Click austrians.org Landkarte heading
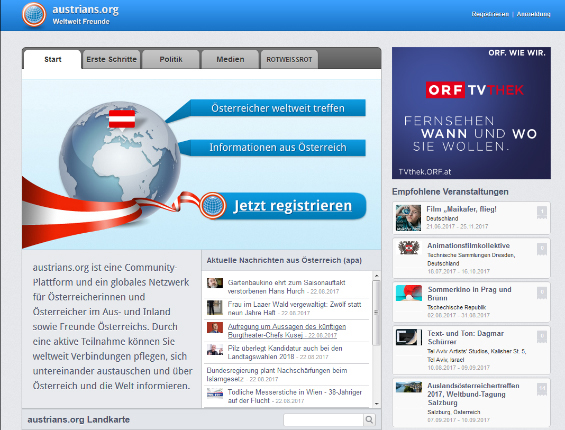Viewport: 565px width, 430px height. click(79, 420)
